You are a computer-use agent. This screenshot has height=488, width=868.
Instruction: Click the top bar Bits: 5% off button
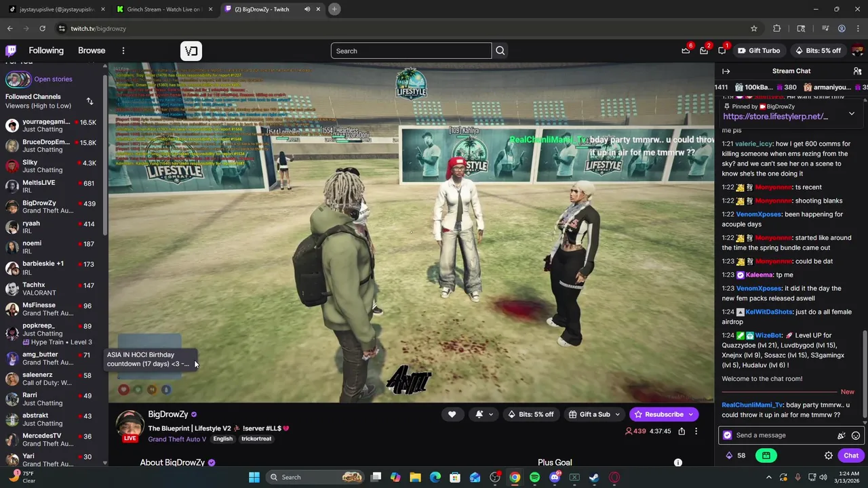[x=817, y=51]
